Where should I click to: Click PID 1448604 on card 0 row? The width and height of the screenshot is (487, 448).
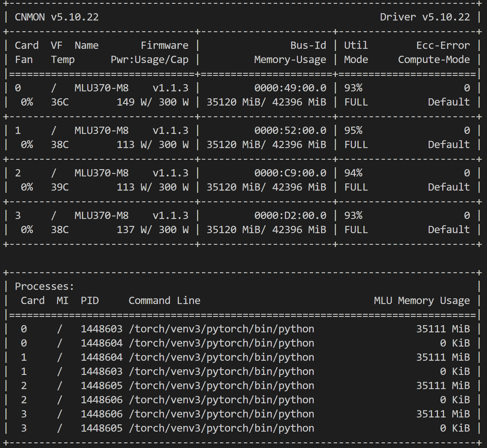coord(101,343)
